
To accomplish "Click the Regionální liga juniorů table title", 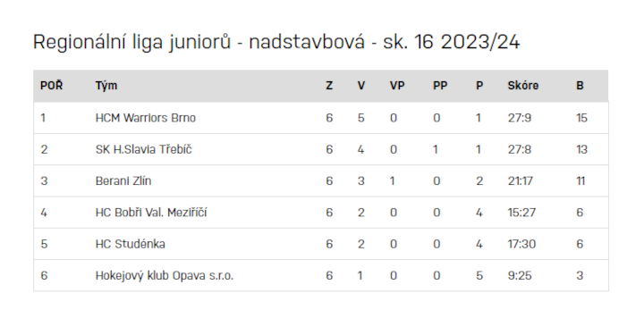I will pos(276,42).
